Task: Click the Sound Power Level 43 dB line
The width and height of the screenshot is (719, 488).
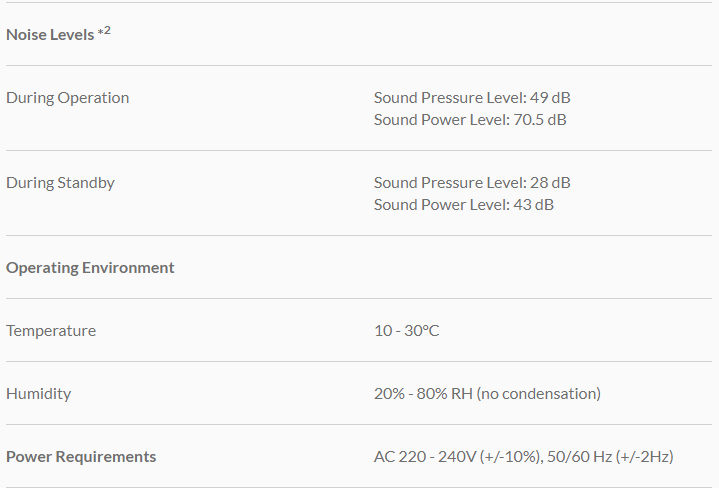Action: (464, 205)
